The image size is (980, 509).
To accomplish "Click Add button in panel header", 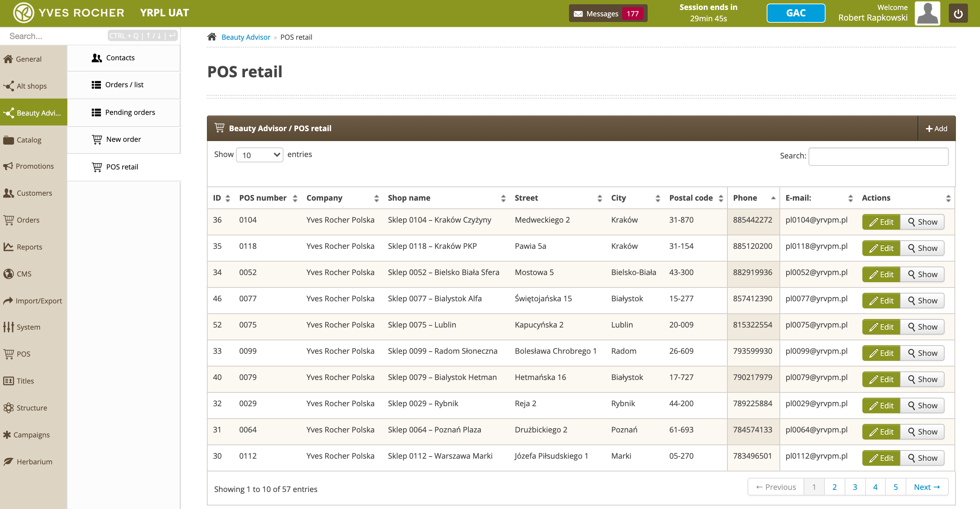I will pos(937,128).
